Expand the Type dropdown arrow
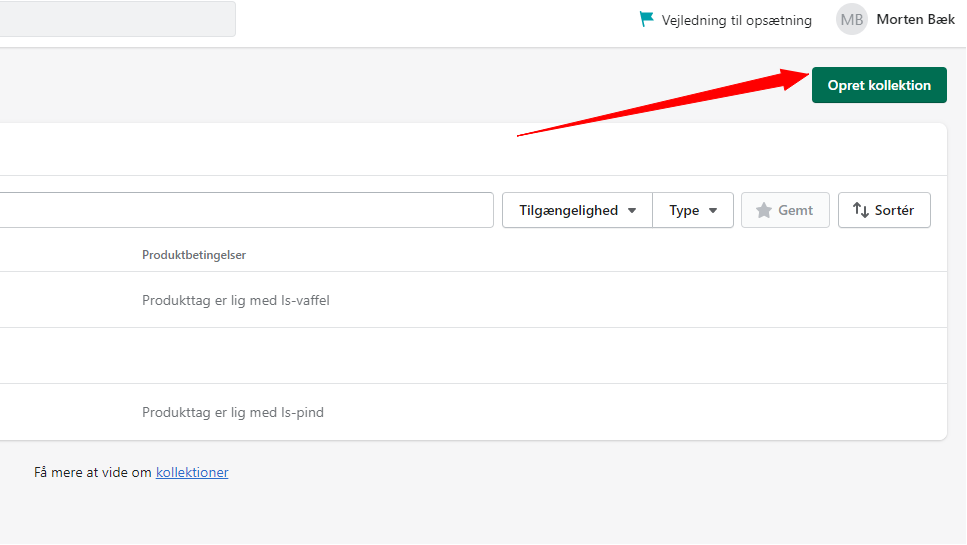The height and width of the screenshot is (545, 967). tap(713, 211)
